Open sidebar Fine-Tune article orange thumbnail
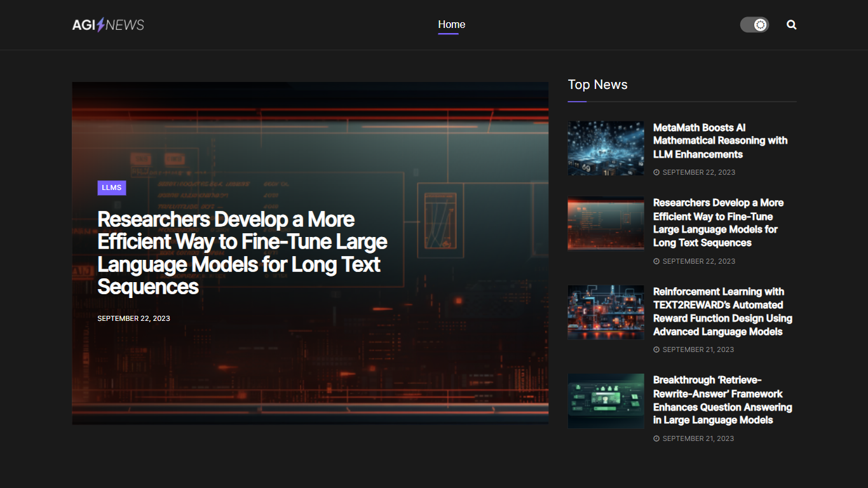868x488 pixels. coord(606,223)
